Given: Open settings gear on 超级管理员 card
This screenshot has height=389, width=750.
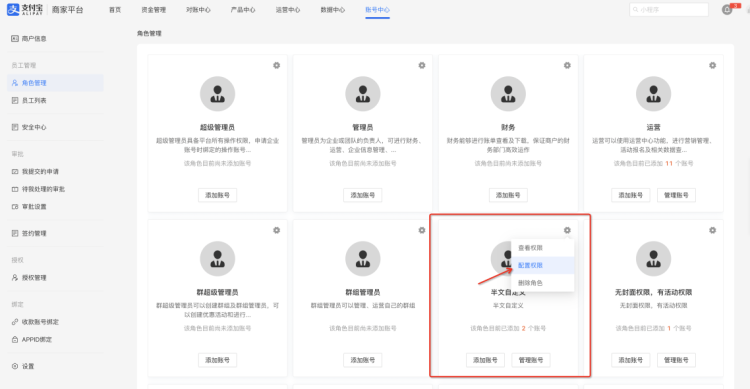Looking at the screenshot, I should 276,65.
